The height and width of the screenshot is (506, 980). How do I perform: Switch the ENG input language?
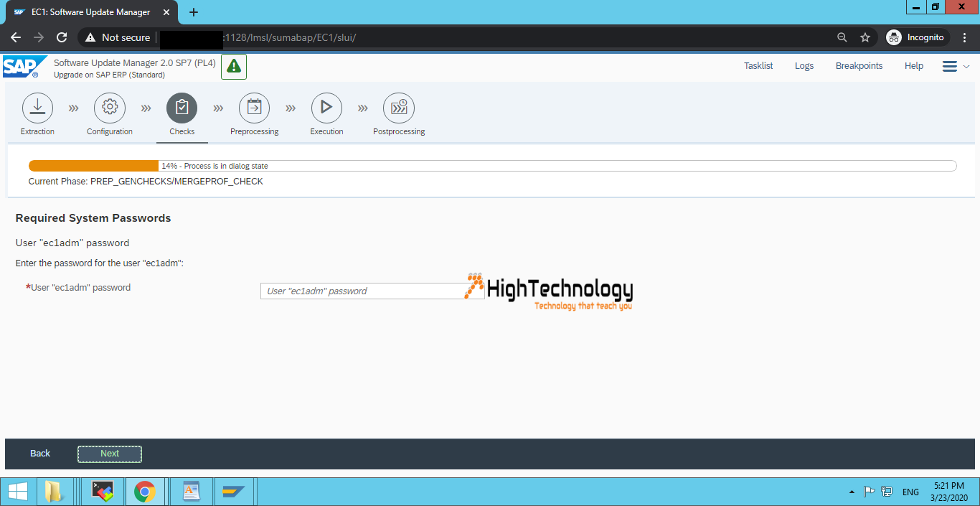point(910,492)
